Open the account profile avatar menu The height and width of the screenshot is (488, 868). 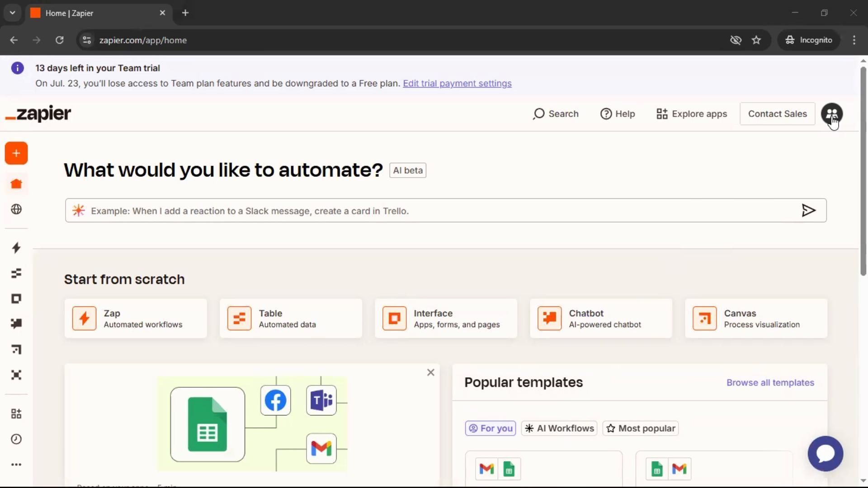[x=831, y=114]
